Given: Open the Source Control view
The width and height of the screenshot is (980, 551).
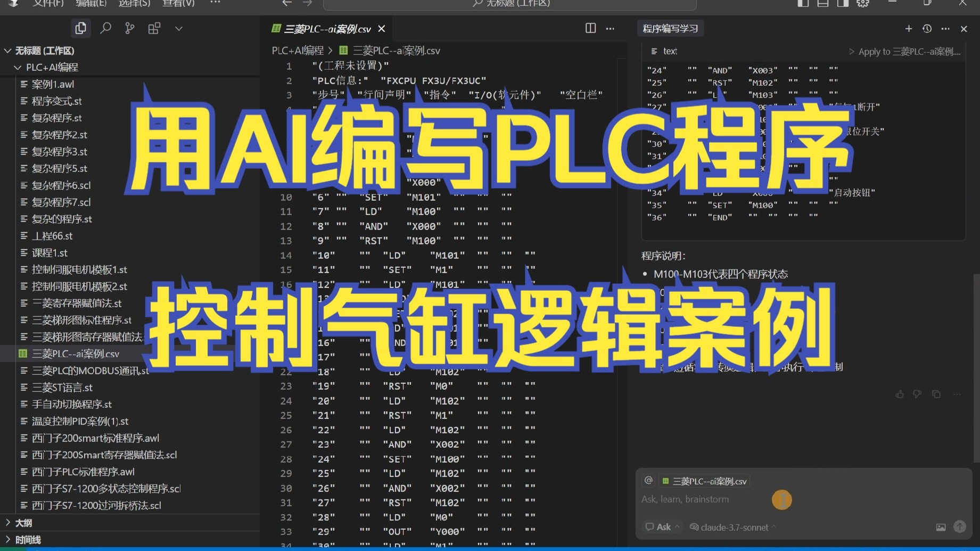Looking at the screenshot, I should point(129,28).
